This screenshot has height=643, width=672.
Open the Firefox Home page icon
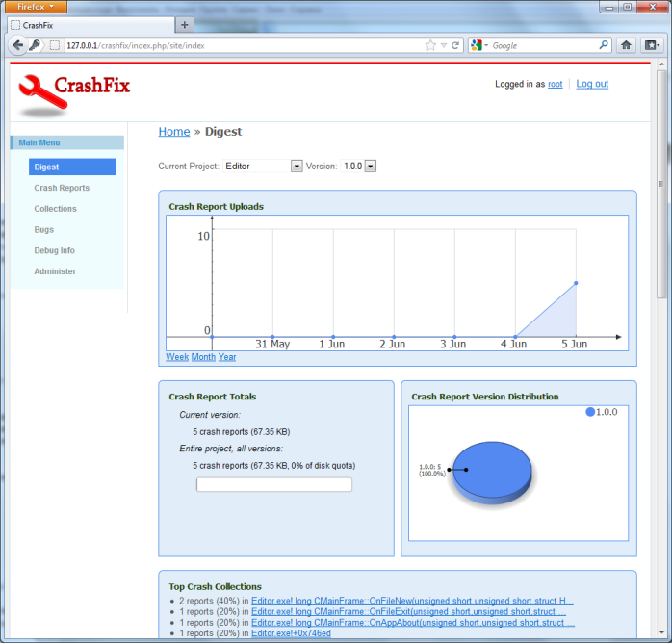pos(626,45)
